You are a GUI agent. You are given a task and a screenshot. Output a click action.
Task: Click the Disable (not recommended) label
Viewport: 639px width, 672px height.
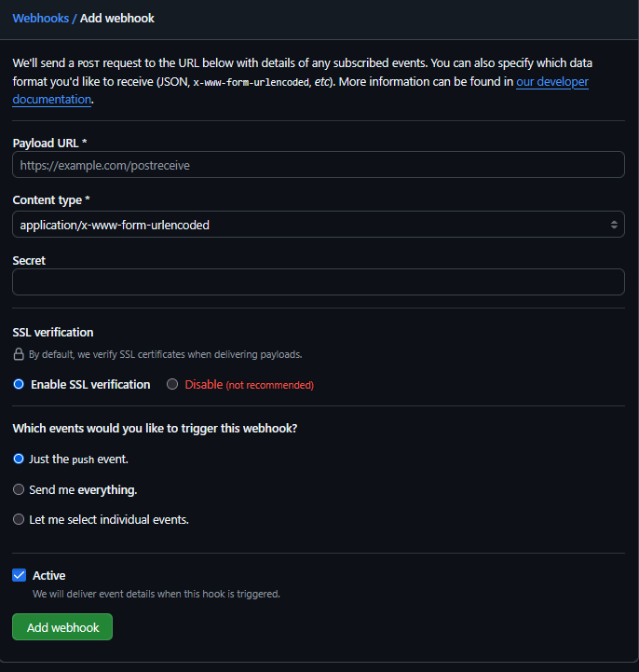pyautogui.click(x=249, y=384)
